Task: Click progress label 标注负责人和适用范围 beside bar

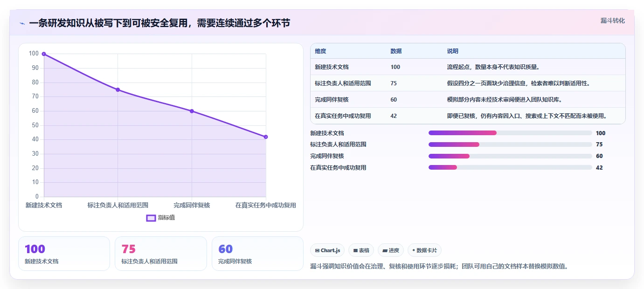Action: click(338, 144)
